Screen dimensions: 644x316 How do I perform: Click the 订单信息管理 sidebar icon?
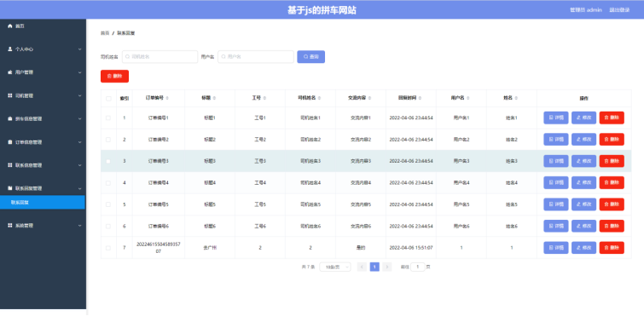pos(10,142)
